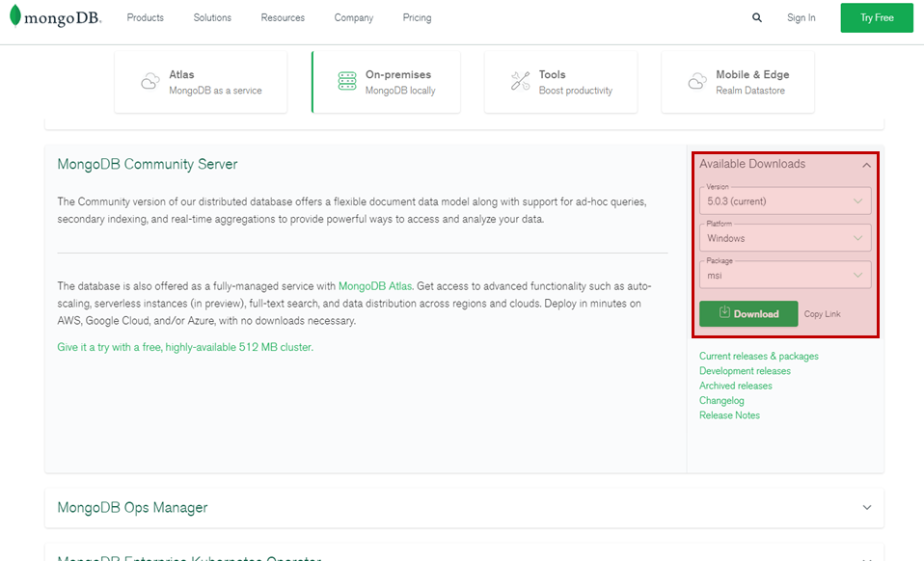Screen dimensions: 924x561
Task: Click the Mobile & Edge cloud icon
Action: tap(697, 81)
